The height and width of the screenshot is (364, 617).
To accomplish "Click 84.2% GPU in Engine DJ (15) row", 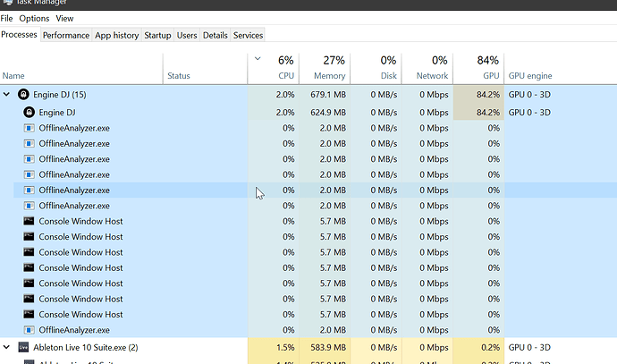I will (x=488, y=95).
